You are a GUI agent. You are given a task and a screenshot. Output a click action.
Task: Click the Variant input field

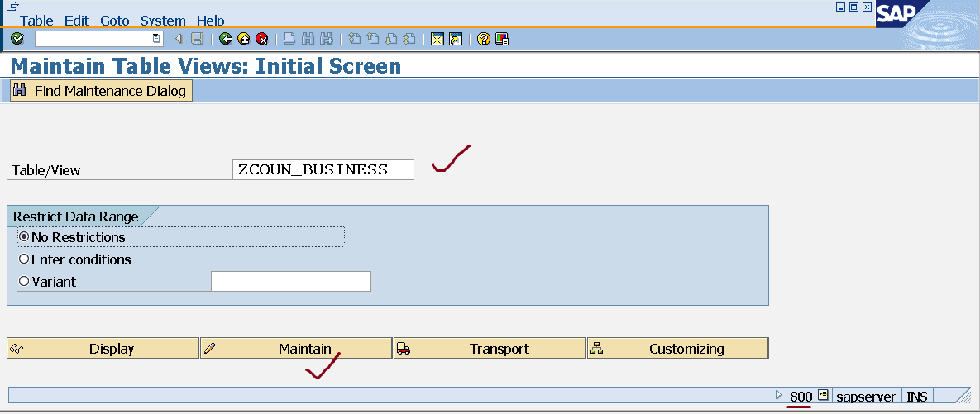pos(291,282)
